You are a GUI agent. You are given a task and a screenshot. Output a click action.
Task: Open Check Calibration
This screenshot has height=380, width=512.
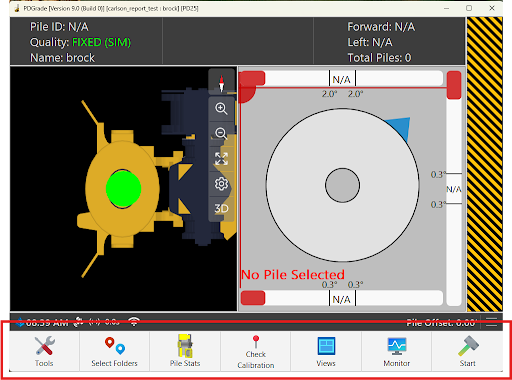256,351
